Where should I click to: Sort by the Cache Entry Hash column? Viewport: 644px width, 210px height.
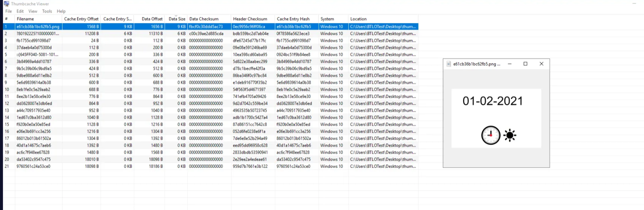click(297, 19)
